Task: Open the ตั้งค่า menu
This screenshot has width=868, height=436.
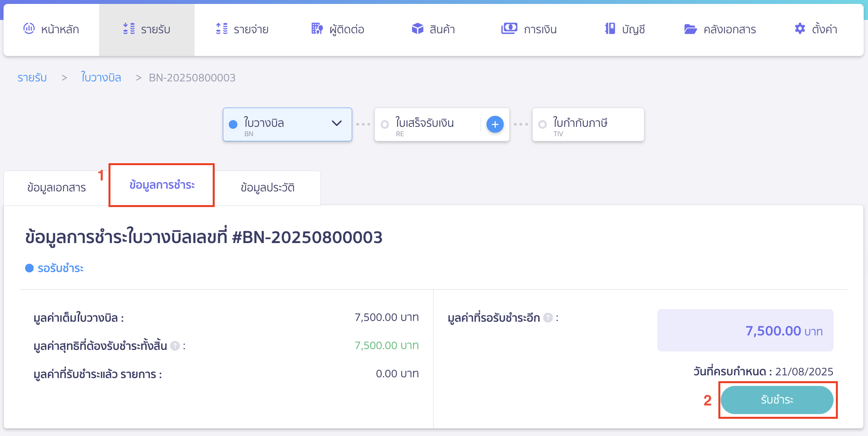Action: pos(816,30)
